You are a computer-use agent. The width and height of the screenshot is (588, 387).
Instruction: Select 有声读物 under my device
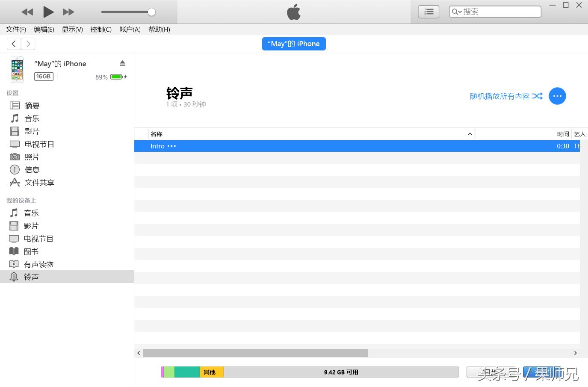[38, 264]
